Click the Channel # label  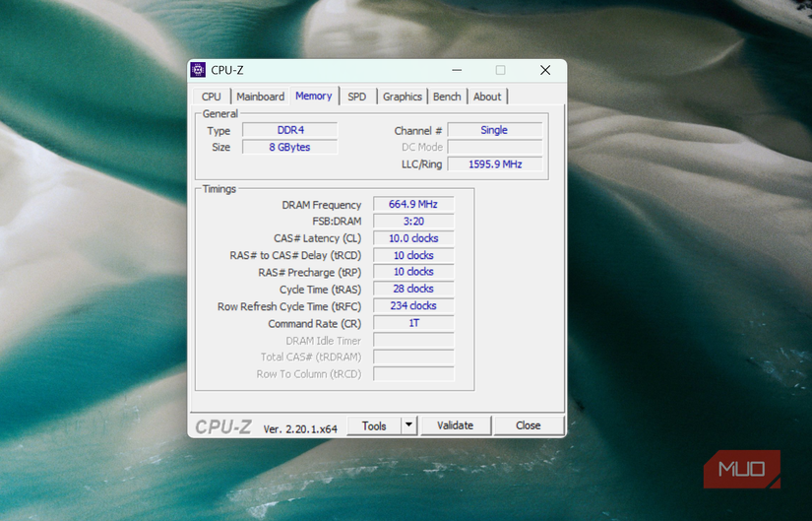tap(418, 131)
